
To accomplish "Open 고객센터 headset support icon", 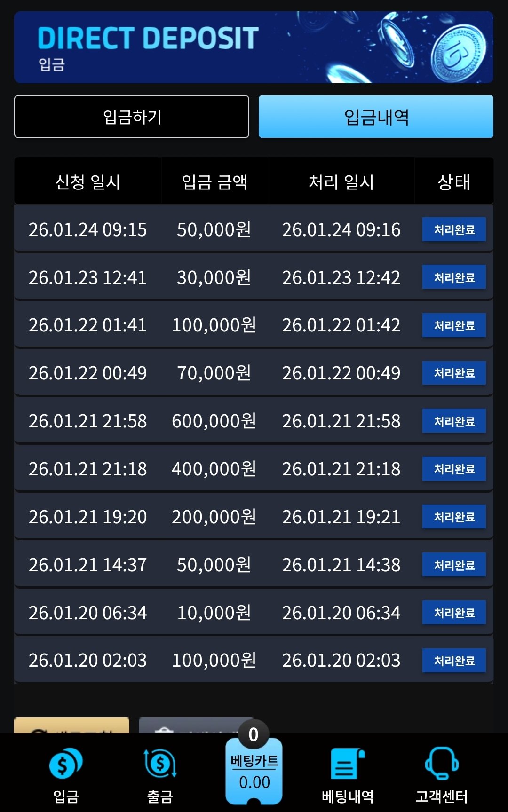I will (442, 764).
